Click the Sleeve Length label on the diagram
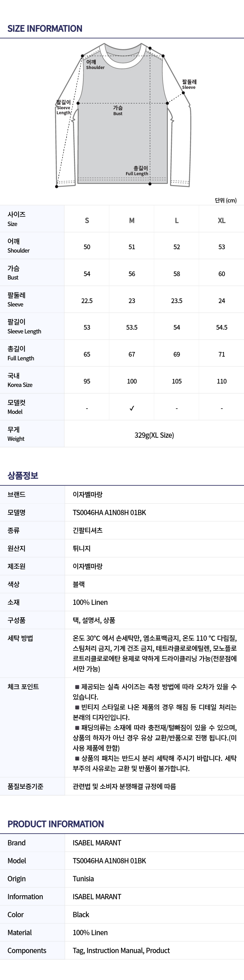This screenshot has height=980, width=244. [63, 107]
